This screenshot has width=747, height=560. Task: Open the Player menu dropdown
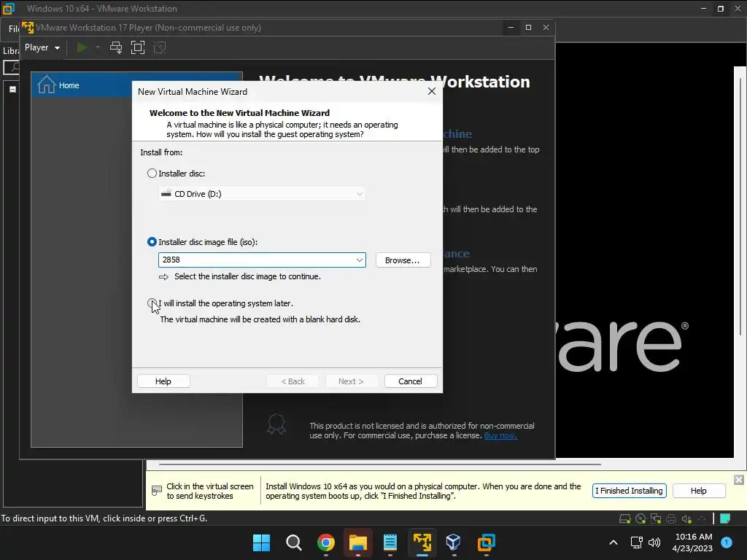[42, 47]
